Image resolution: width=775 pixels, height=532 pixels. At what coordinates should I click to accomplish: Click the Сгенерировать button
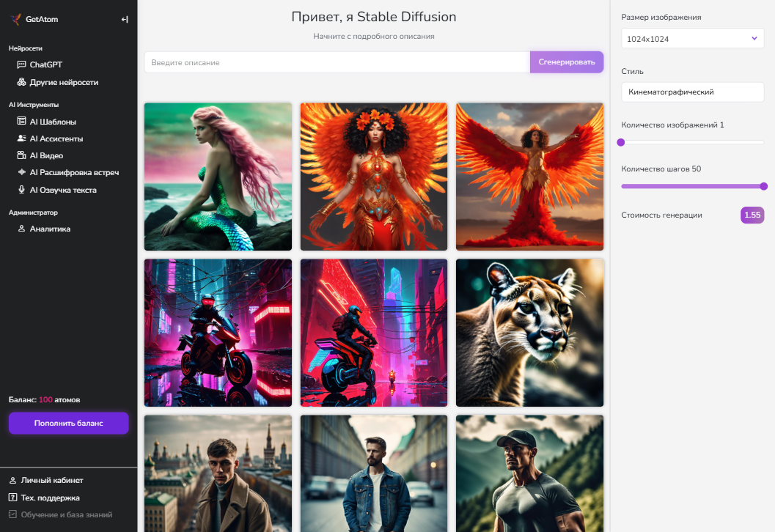click(x=567, y=62)
